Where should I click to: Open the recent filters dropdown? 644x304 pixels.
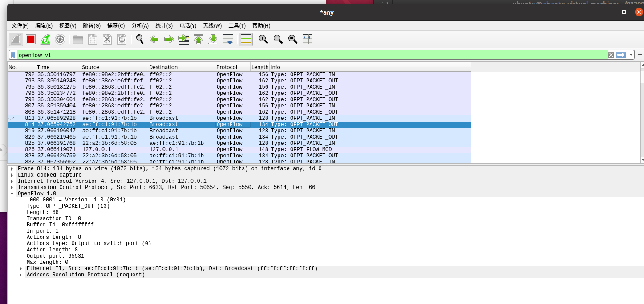(x=631, y=55)
